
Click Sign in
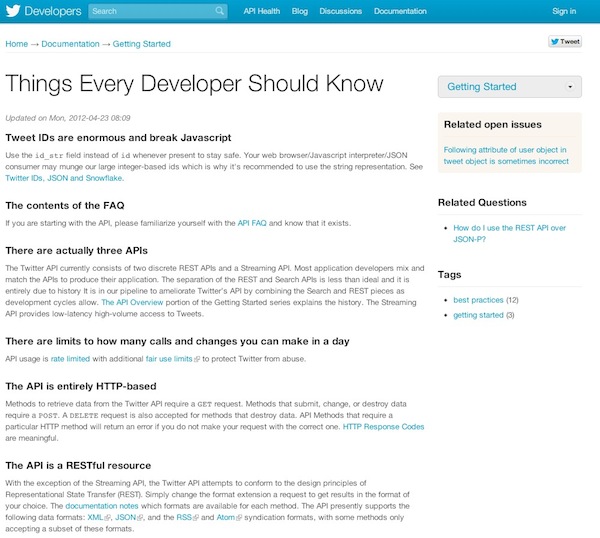point(564,11)
